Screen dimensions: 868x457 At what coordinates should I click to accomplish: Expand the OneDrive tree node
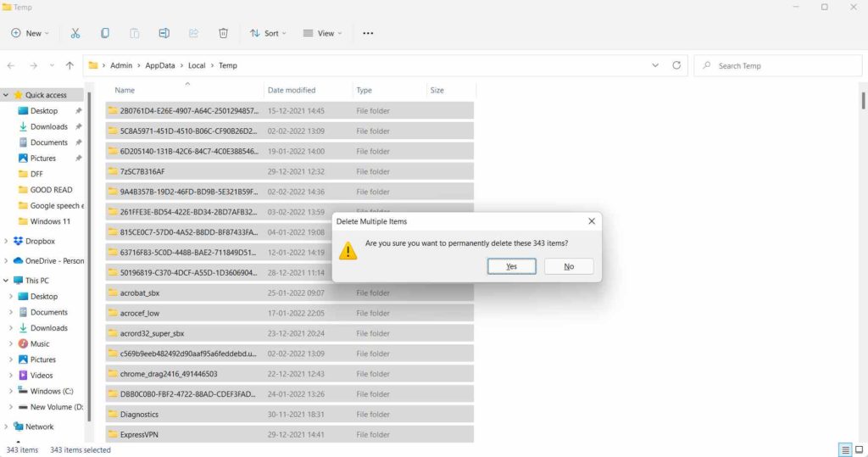coord(6,261)
